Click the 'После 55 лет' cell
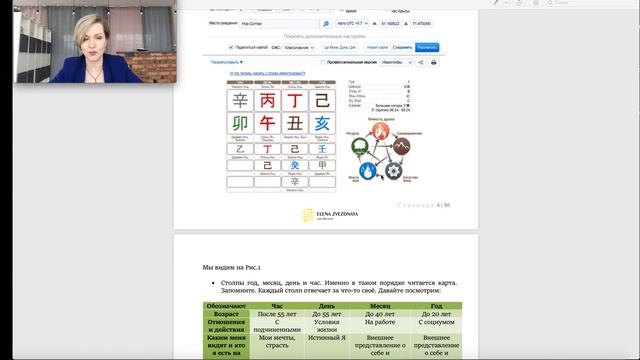The image size is (640, 360). click(277, 314)
